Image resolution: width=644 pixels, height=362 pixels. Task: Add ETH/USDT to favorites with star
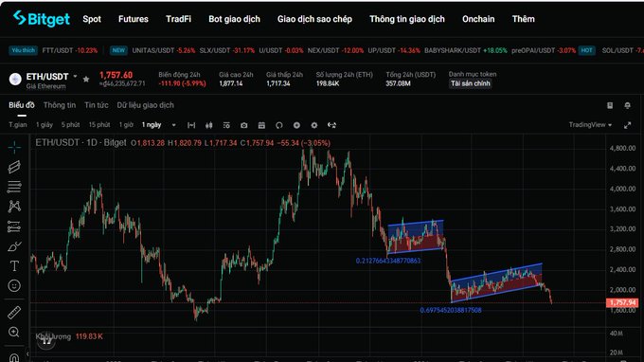(86, 79)
